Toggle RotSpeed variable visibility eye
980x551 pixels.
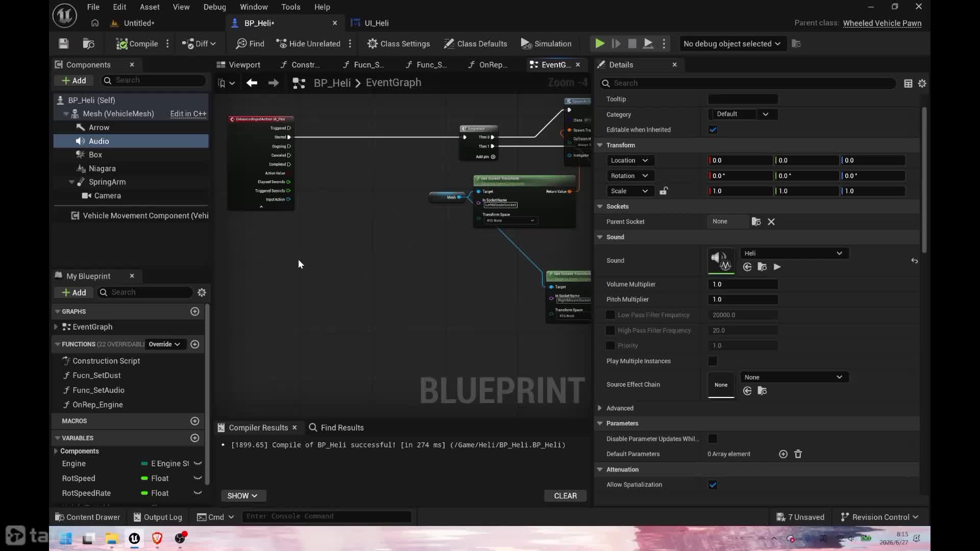pyautogui.click(x=198, y=478)
